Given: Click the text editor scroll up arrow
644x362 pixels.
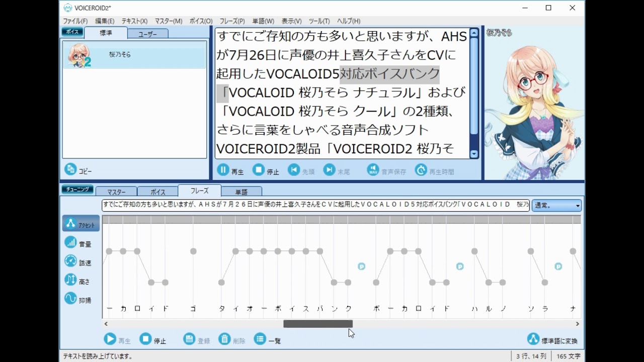Looking at the screenshot, I should [x=474, y=34].
